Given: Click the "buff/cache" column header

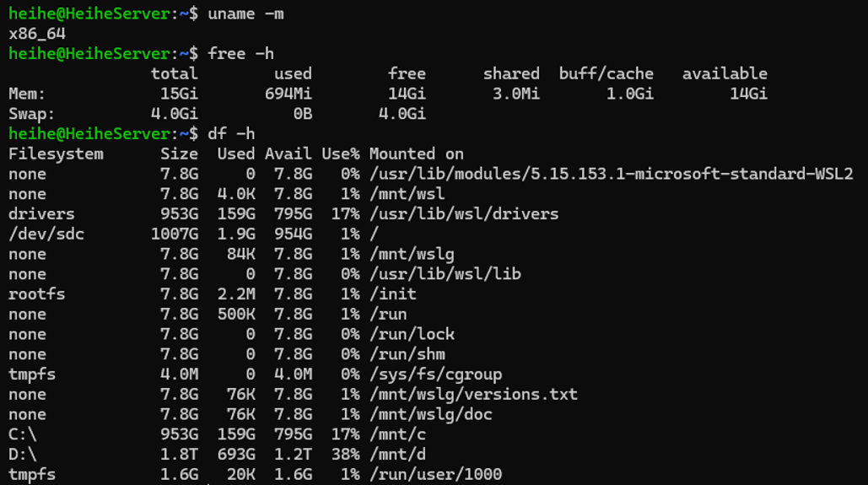Looking at the screenshot, I should click(x=606, y=74).
